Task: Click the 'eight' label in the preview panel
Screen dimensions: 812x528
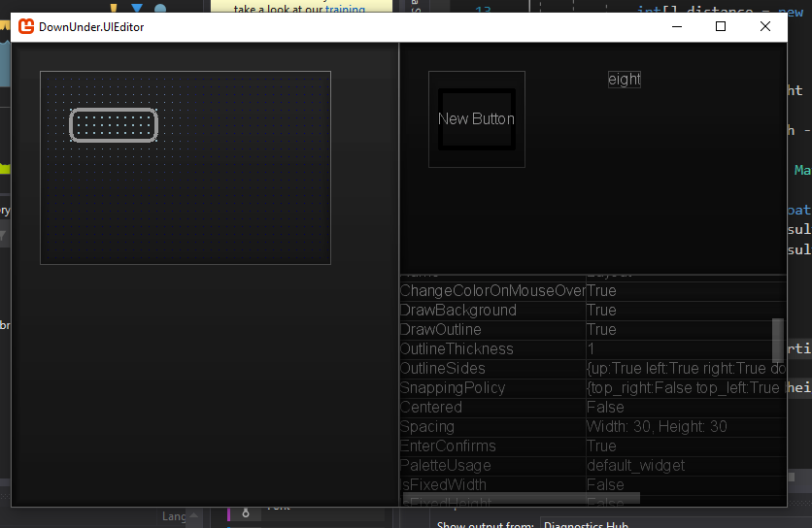Action: tap(624, 80)
